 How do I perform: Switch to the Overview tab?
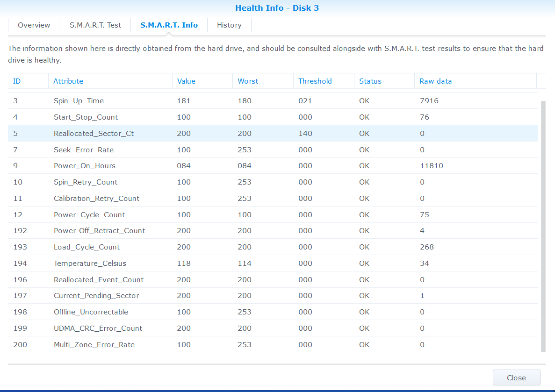tap(34, 25)
